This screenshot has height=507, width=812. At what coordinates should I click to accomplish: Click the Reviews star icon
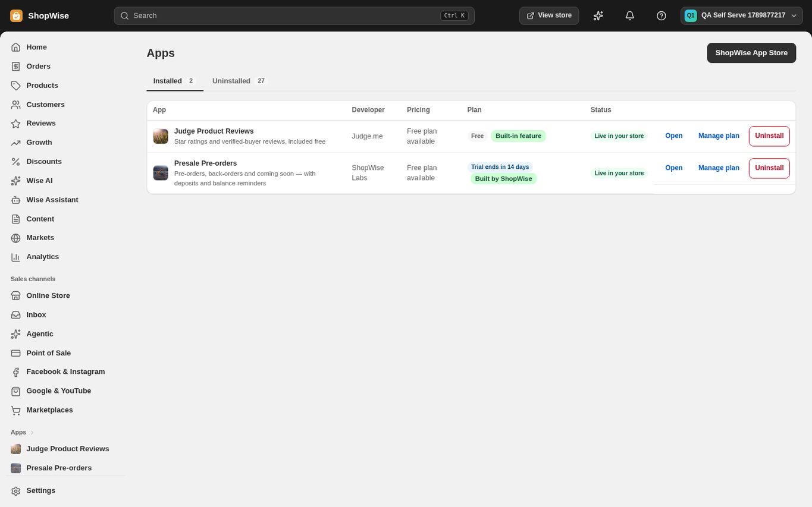point(16,124)
